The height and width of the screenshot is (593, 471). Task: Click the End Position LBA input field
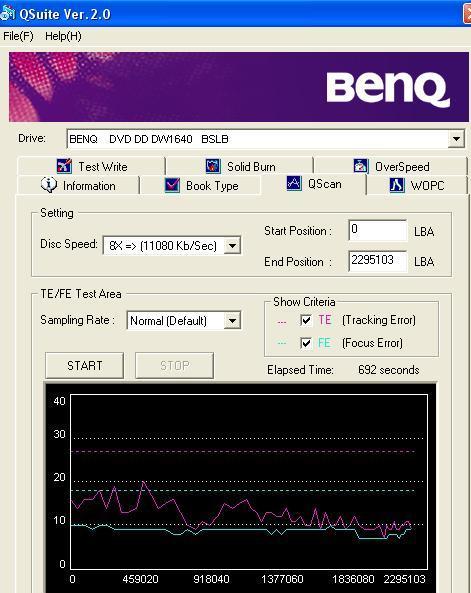(378, 261)
